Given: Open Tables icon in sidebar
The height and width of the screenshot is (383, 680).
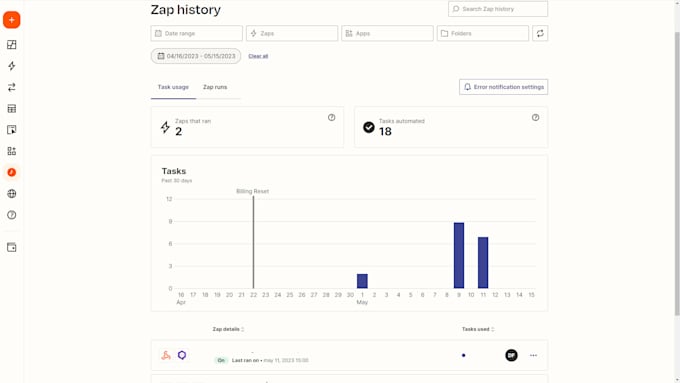Looking at the screenshot, I should (x=12, y=108).
